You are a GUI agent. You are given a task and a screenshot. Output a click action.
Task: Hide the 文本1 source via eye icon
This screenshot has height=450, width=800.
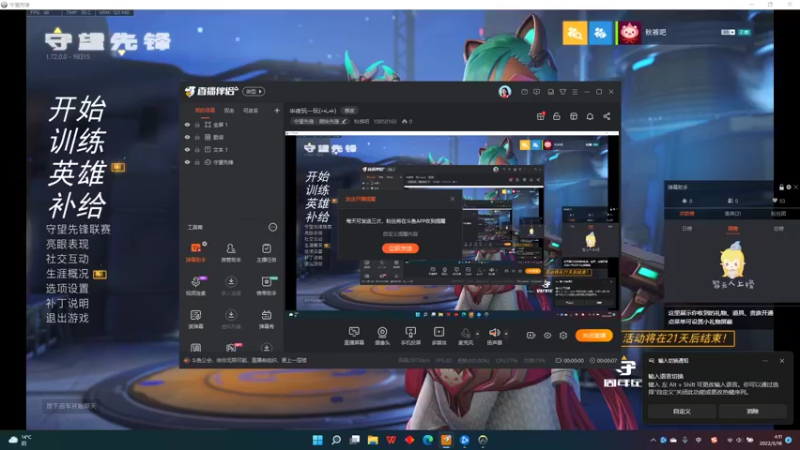(187, 149)
